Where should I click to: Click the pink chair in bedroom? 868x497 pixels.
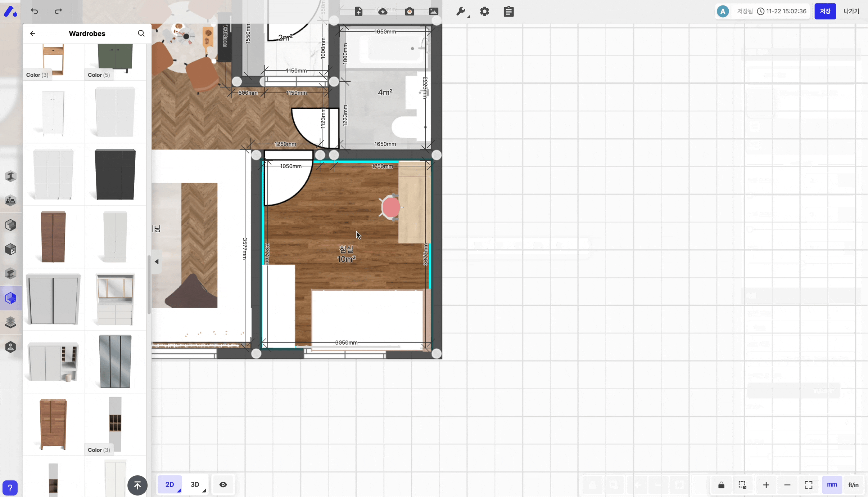click(x=390, y=207)
